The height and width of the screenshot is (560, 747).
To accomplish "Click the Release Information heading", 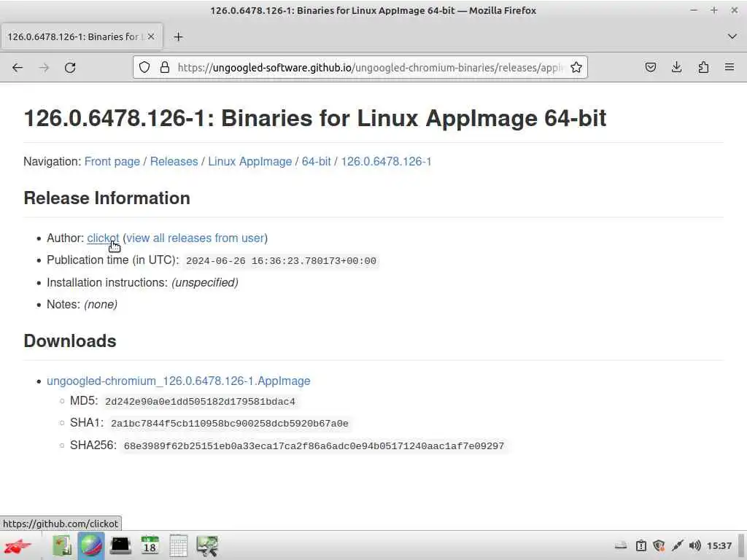I will pos(107,198).
